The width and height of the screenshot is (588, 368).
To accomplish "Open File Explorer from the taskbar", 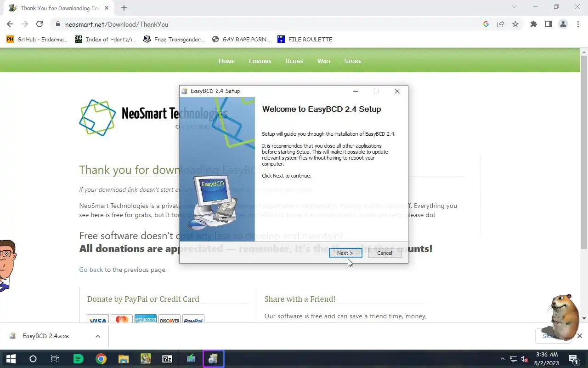I will tap(124, 359).
